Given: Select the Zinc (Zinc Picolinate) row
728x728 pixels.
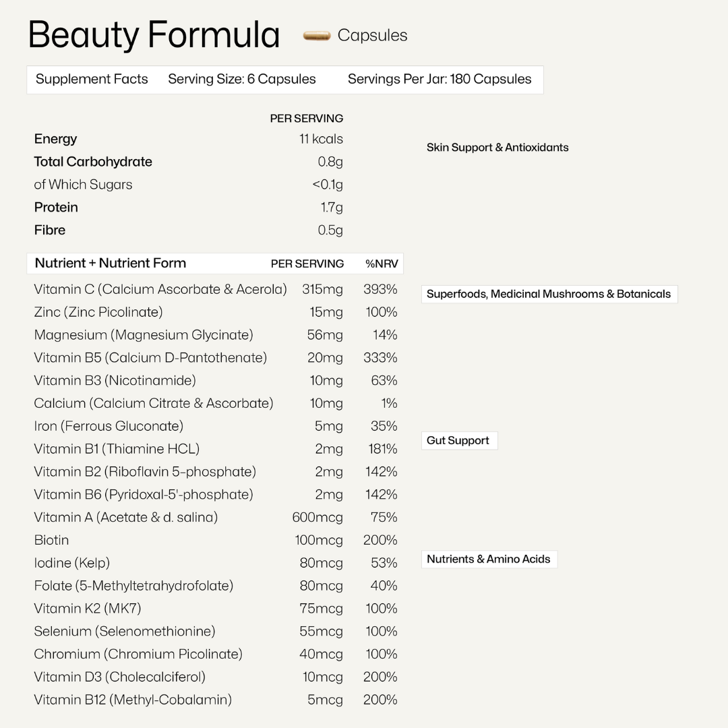Looking at the screenshot, I should point(98,312).
